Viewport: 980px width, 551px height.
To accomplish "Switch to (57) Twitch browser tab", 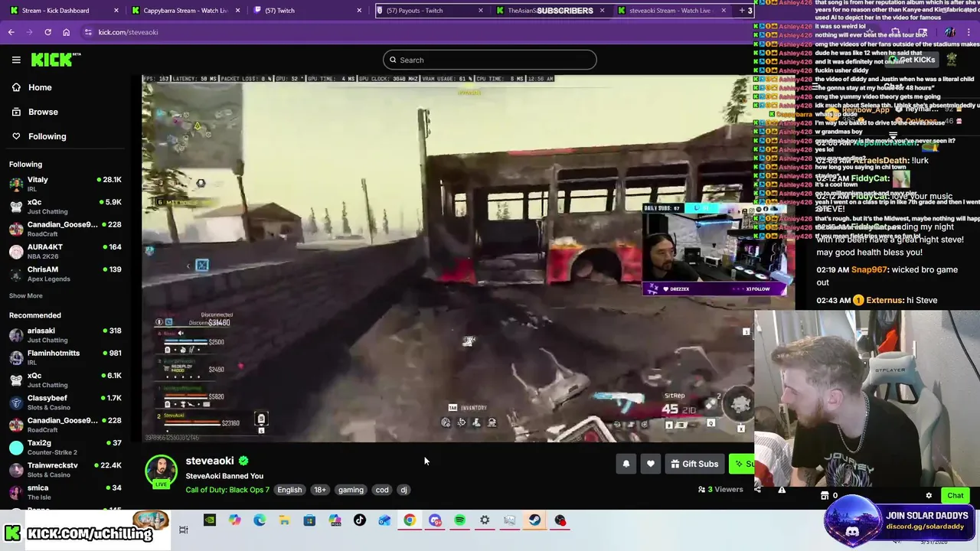I will pyautogui.click(x=308, y=11).
